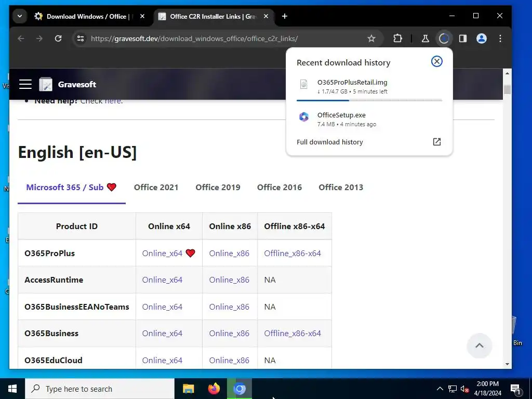
Task: Open the browser side panel
Action: 463,38
